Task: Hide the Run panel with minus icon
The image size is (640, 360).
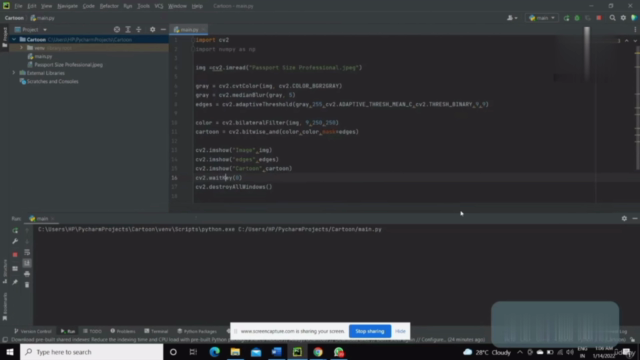Action: (x=635, y=218)
